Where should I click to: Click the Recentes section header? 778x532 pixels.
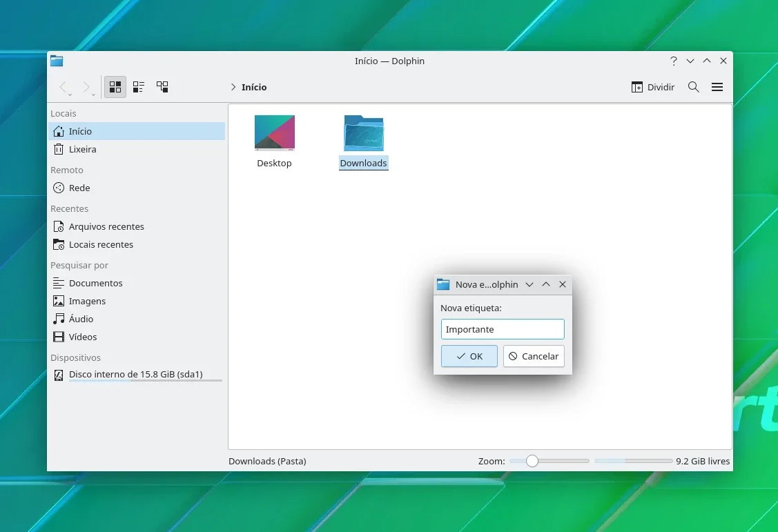[x=70, y=209]
